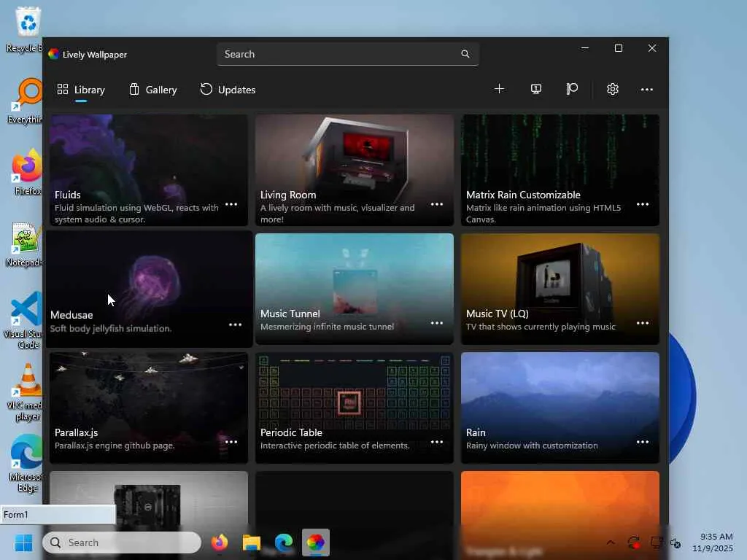This screenshot has width=747, height=560.
Task: Open Microsoft Edge from the taskbar
Action: [284, 542]
